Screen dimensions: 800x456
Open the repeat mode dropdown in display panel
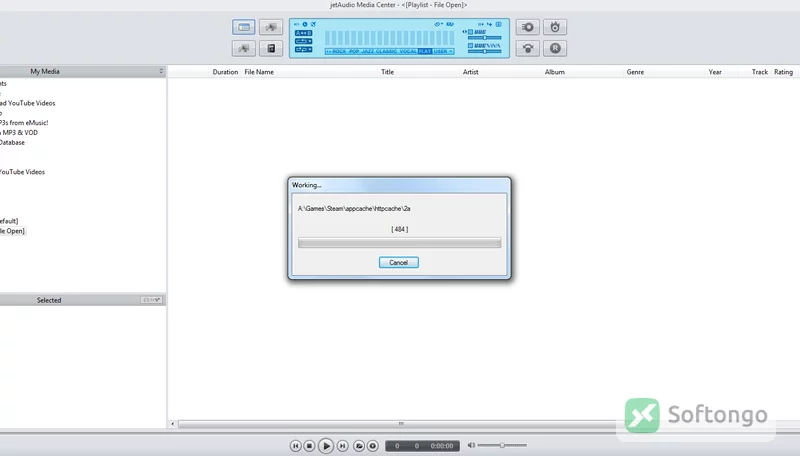(303, 41)
